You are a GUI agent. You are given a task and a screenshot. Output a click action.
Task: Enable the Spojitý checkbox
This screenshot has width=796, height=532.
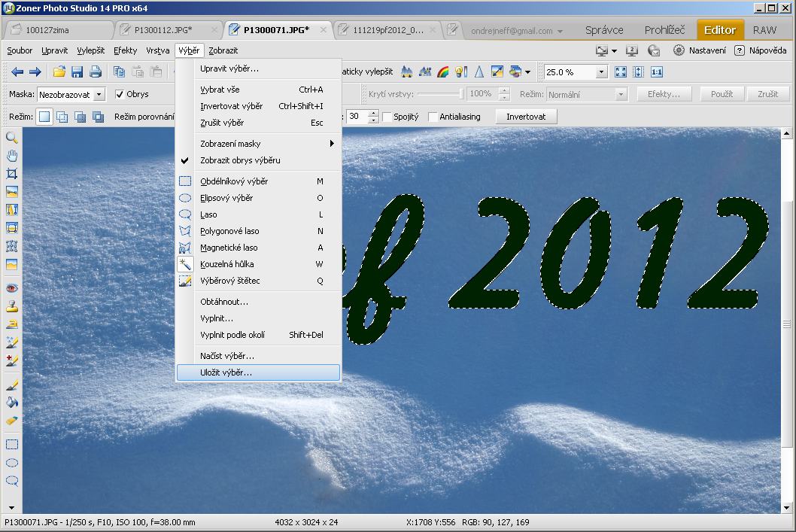[x=387, y=117]
